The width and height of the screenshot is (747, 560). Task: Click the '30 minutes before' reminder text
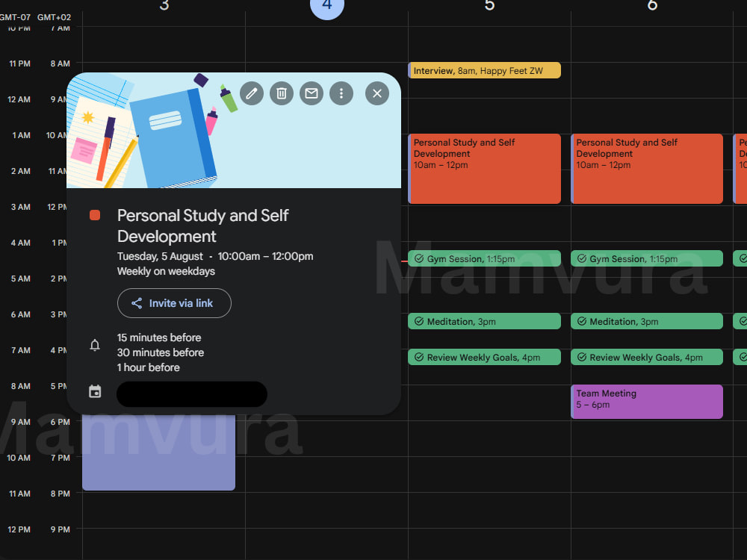161,352
